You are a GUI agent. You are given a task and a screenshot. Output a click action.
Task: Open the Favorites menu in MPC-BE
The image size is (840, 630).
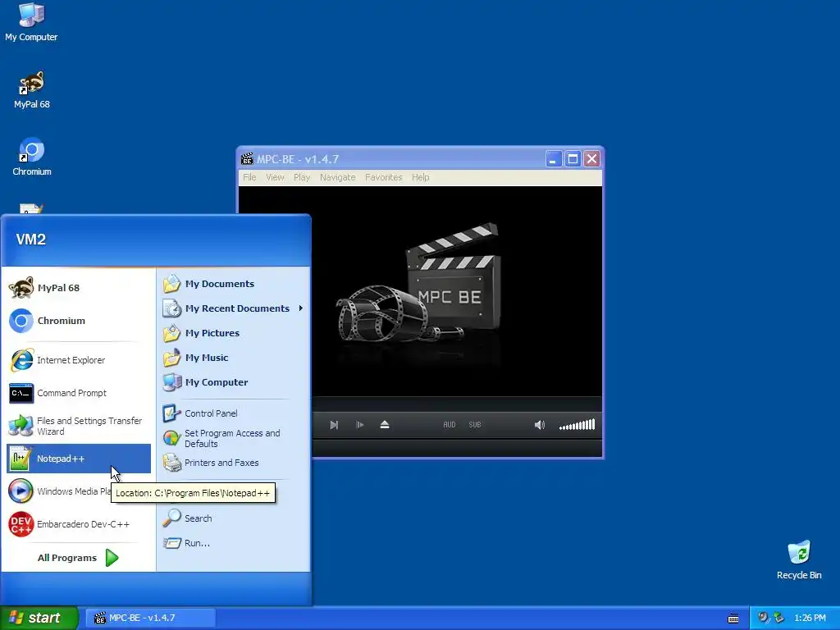pyautogui.click(x=384, y=177)
